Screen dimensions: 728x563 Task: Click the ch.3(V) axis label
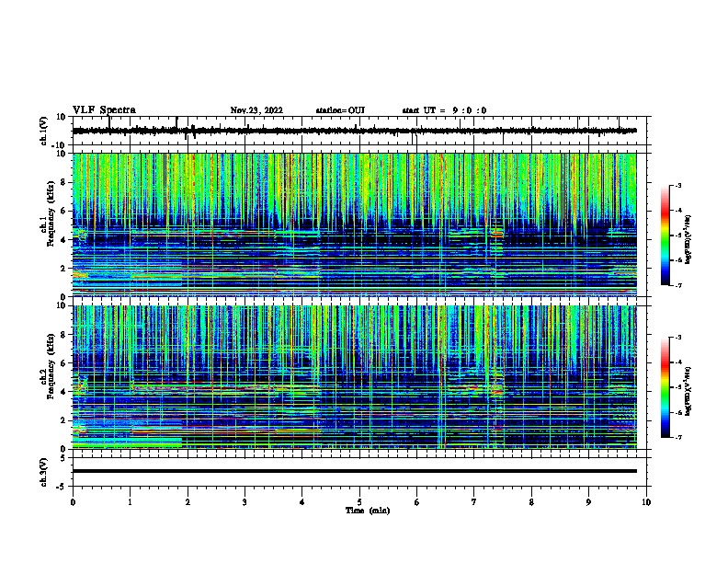[x=44, y=473]
